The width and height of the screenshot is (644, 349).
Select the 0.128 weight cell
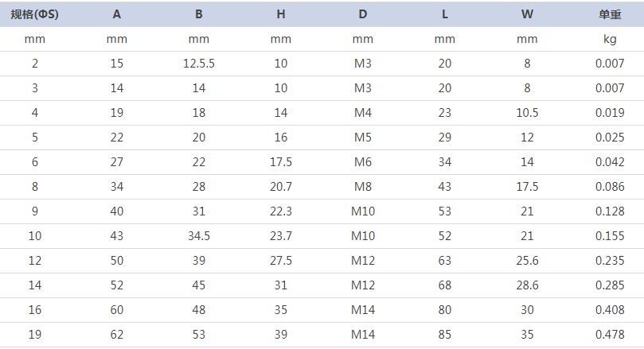(x=610, y=211)
